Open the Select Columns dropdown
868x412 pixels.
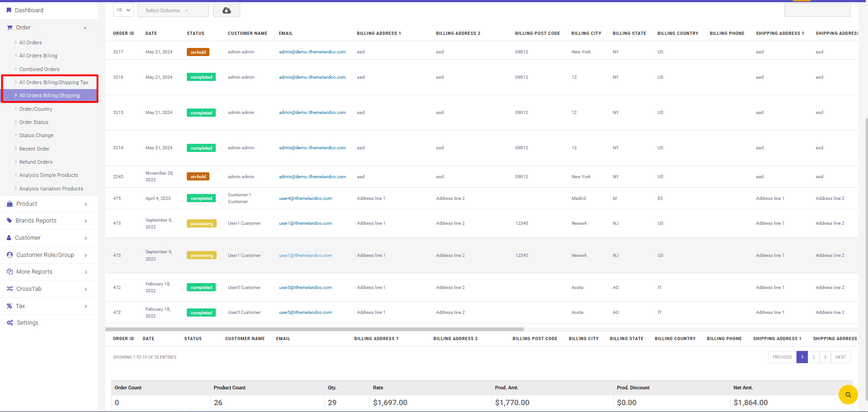173,10
